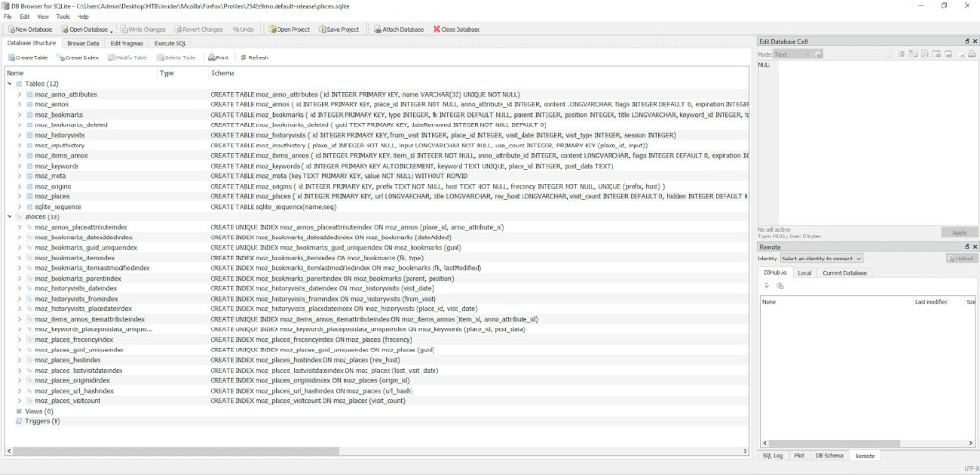Collapse the Indices (18) tree node
Screen dimensions: 980x475
9,216
